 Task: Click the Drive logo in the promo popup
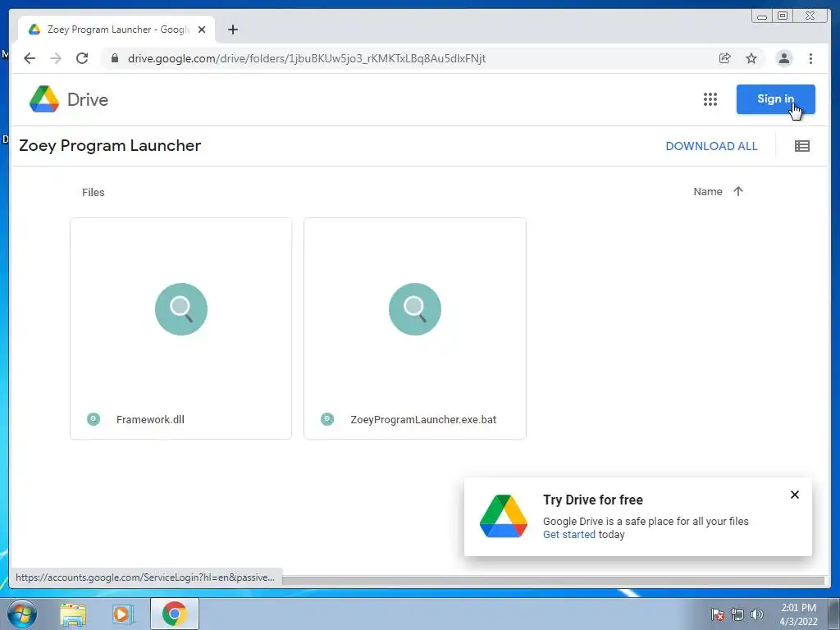[x=504, y=516]
